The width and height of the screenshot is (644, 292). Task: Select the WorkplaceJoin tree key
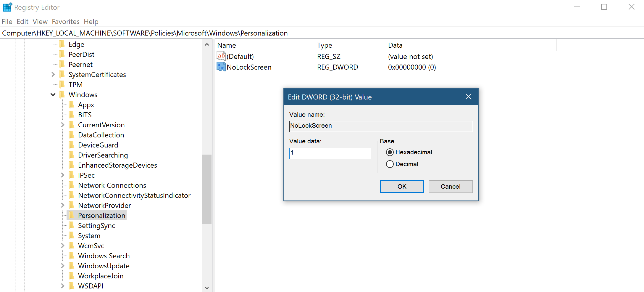point(101,276)
